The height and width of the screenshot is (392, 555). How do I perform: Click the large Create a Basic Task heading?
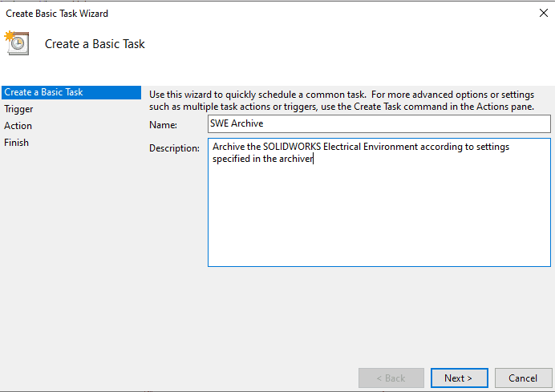[x=95, y=44]
